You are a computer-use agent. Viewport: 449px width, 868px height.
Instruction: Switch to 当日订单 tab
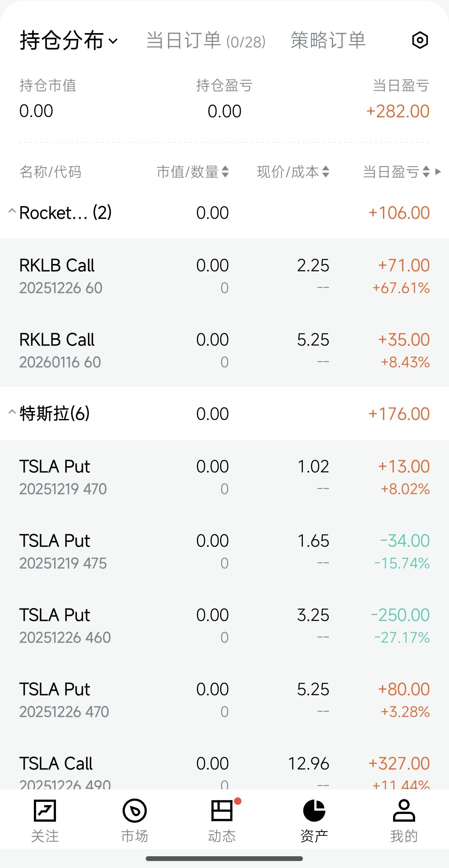[206, 40]
